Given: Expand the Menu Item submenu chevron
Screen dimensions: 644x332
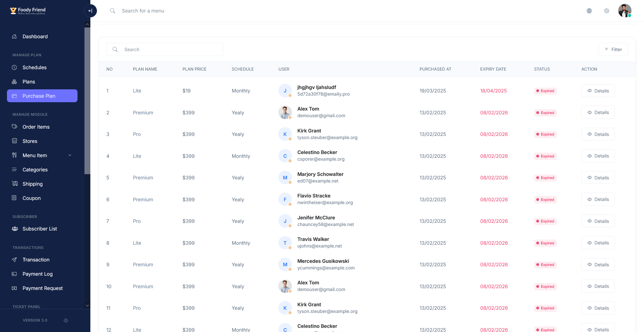Looking at the screenshot, I should pos(70,155).
